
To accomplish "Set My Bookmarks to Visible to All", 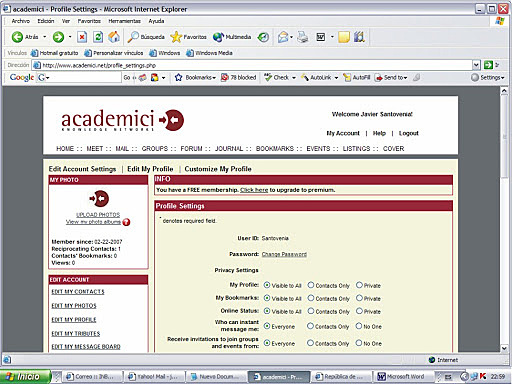I will [x=267, y=298].
